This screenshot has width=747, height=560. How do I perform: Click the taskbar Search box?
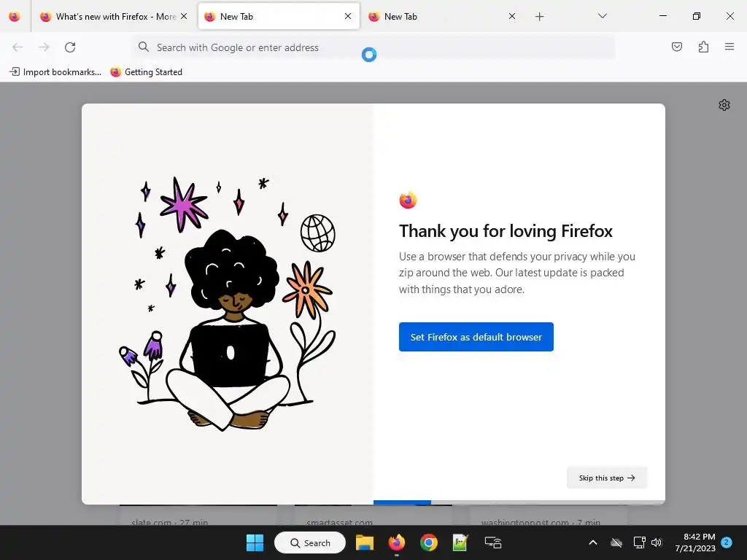point(310,542)
